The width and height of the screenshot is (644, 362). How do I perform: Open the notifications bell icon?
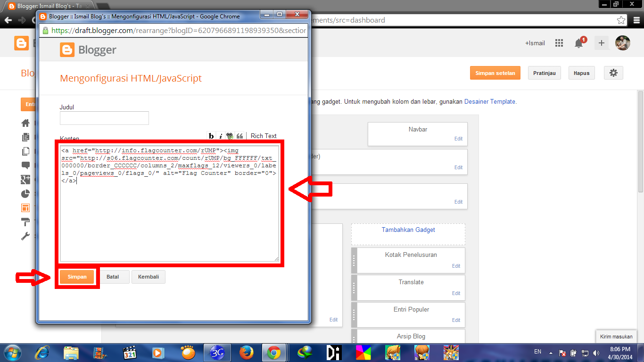pos(579,43)
